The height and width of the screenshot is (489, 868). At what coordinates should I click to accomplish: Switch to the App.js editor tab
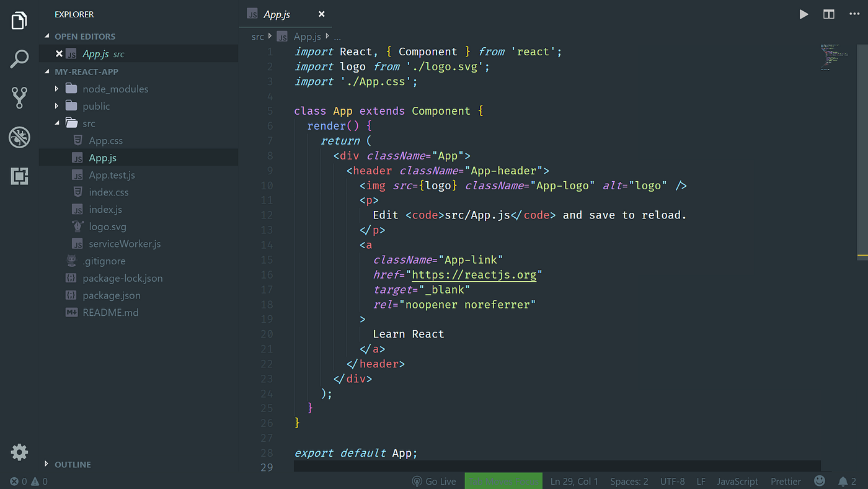tap(276, 14)
